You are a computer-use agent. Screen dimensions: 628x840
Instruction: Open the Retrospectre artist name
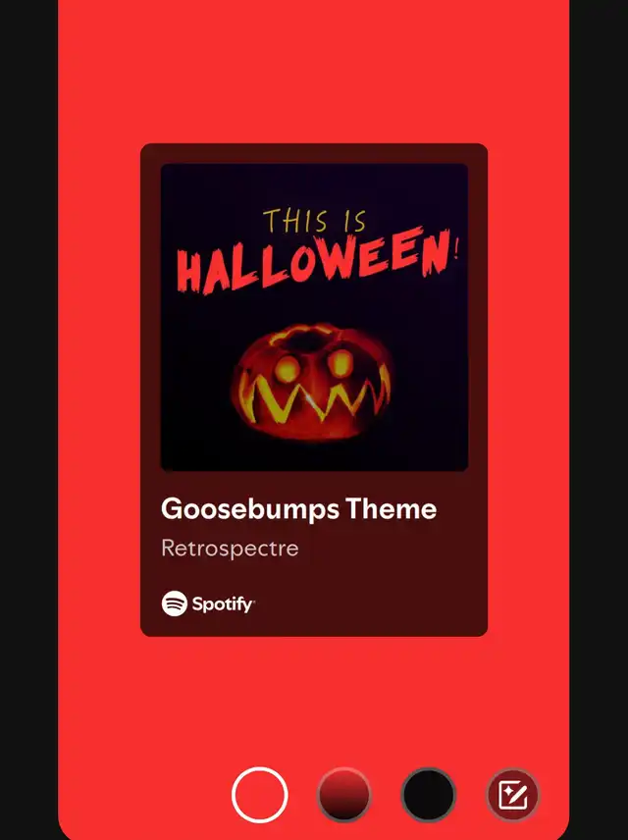[x=230, y=548]
